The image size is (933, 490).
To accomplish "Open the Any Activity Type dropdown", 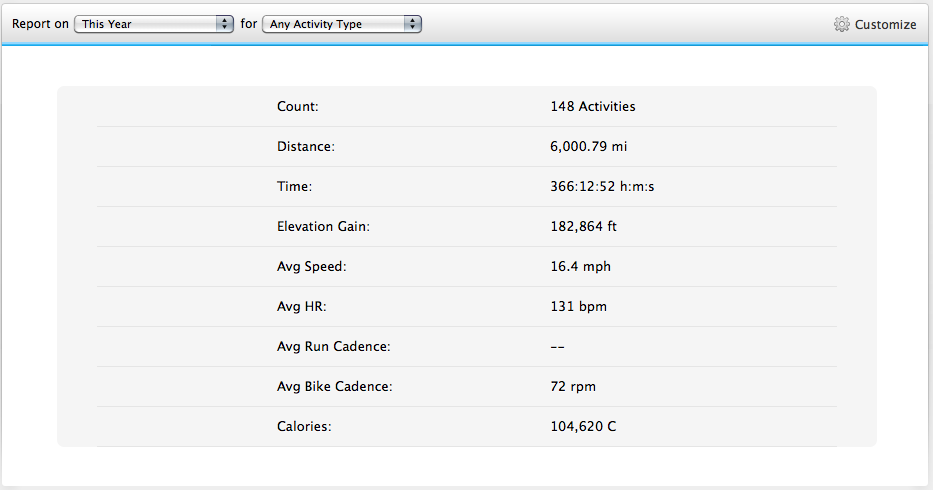I will coord(342,24).
